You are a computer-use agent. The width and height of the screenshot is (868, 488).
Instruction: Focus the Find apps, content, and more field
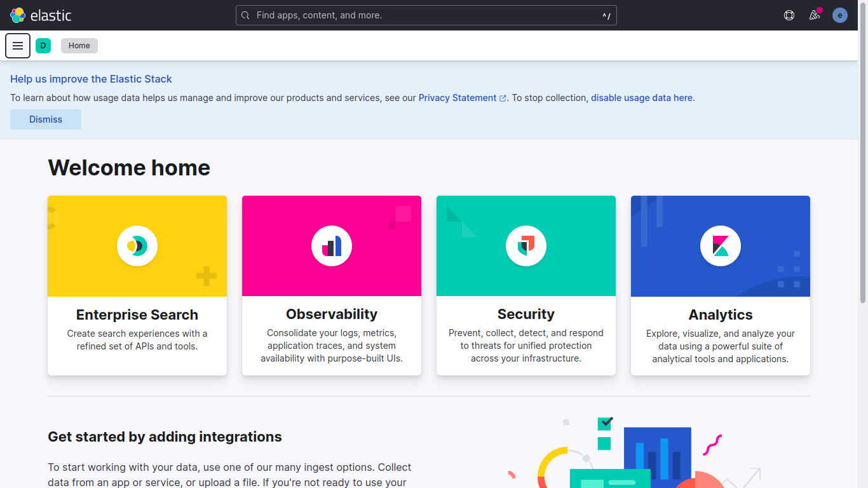coord(426,15)
